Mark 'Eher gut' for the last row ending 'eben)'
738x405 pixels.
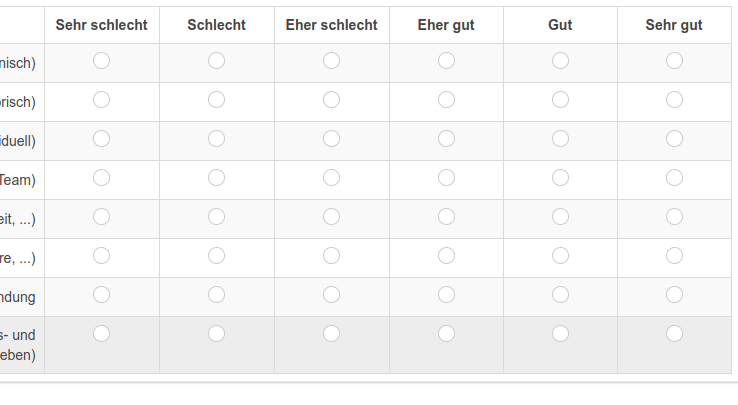[x=446, y=333]
